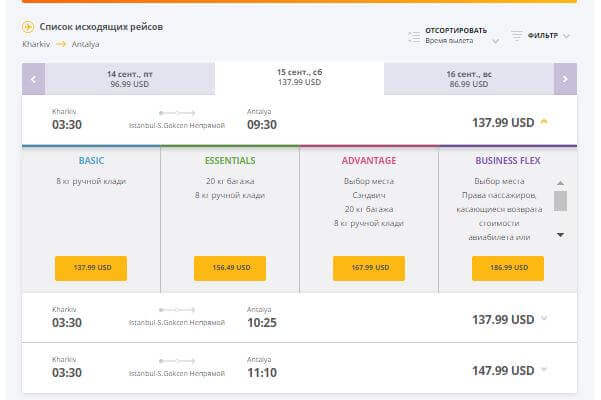Click the outbound flights plane icon
Image resolution: width=601 pixels, height=400 pixels.
[x=28, y=27]
